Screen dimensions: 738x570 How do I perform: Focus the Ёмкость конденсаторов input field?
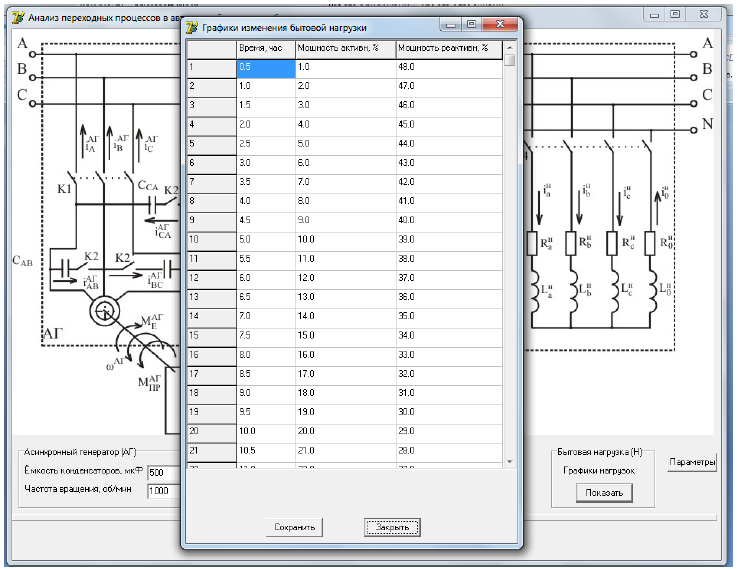coord(162,472)
